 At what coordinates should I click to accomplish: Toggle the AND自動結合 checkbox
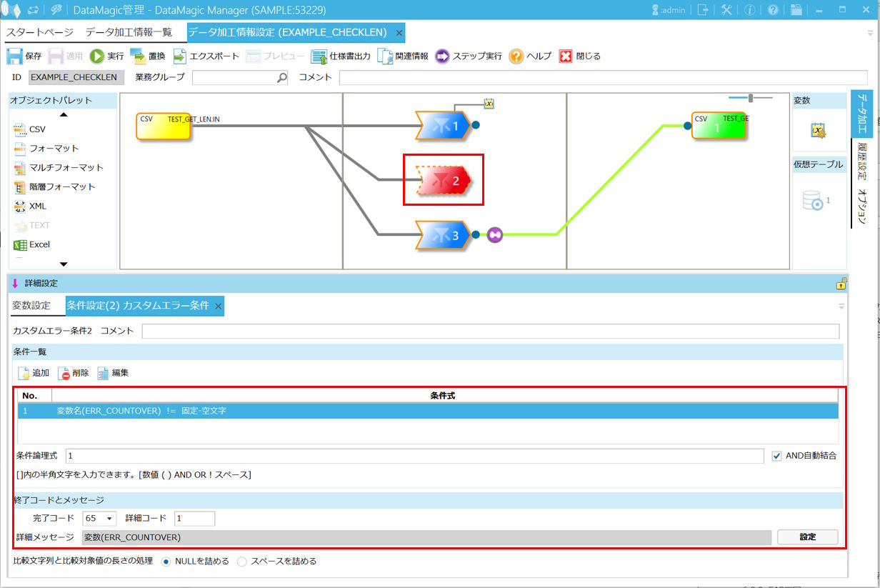click(777, 456)
